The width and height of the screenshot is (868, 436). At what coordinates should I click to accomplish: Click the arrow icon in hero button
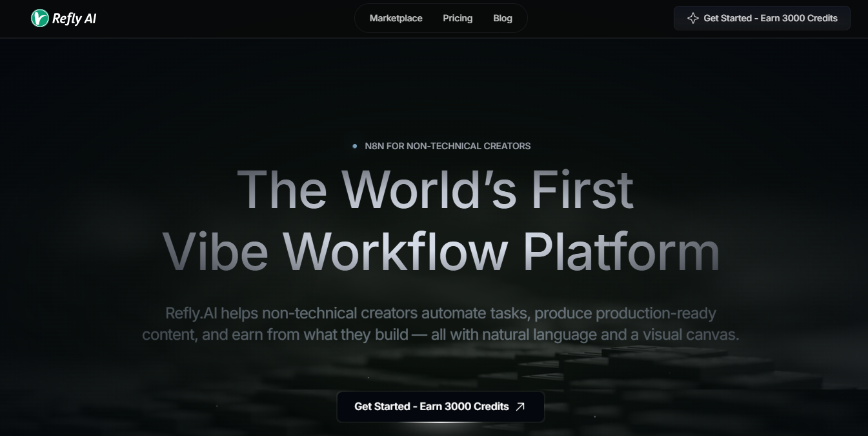(520, 407)
